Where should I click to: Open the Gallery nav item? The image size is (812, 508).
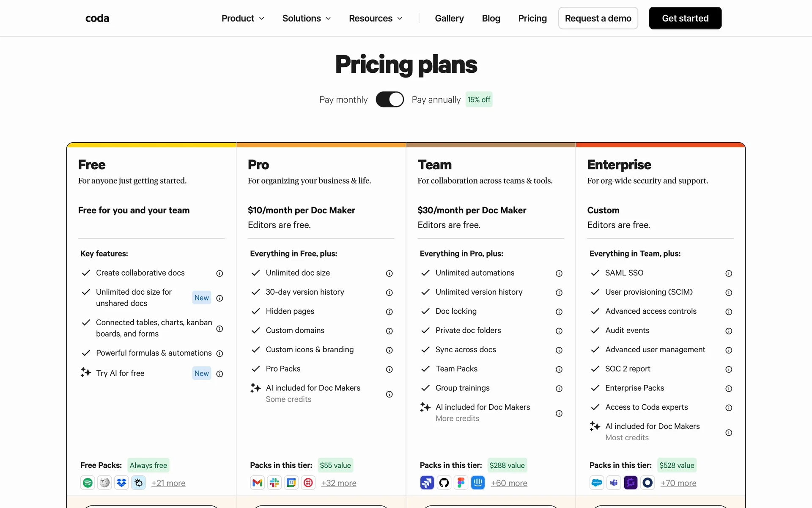[449, 18]
